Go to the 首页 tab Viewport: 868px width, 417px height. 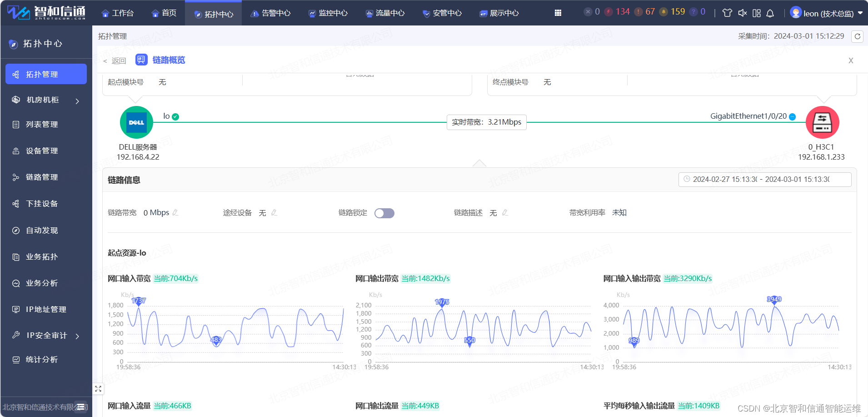pyautogui.click(x=164, y=13)
